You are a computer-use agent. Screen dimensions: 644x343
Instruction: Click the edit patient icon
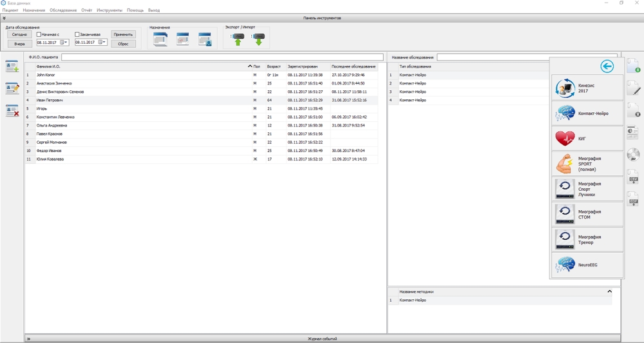12,88
